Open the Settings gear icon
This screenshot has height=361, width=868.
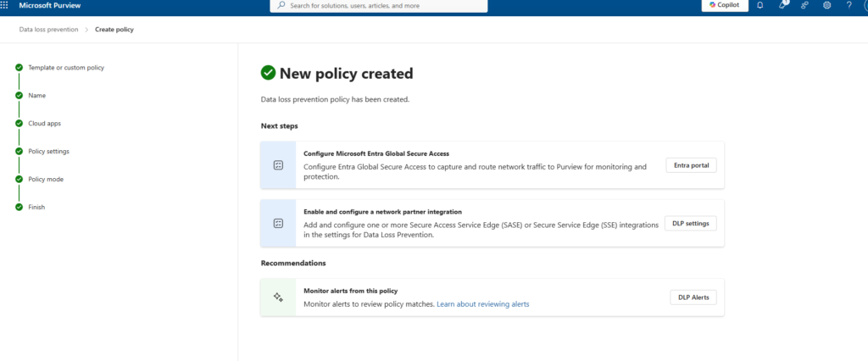[826, 5]
